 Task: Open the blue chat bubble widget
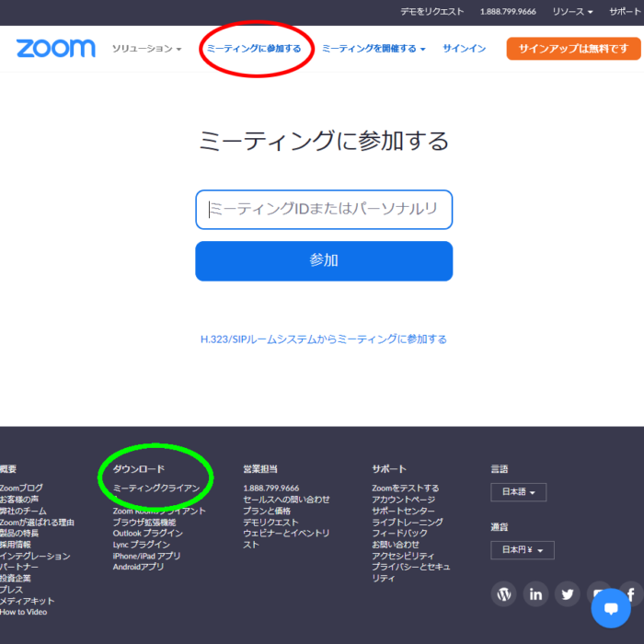coord(611,608)
